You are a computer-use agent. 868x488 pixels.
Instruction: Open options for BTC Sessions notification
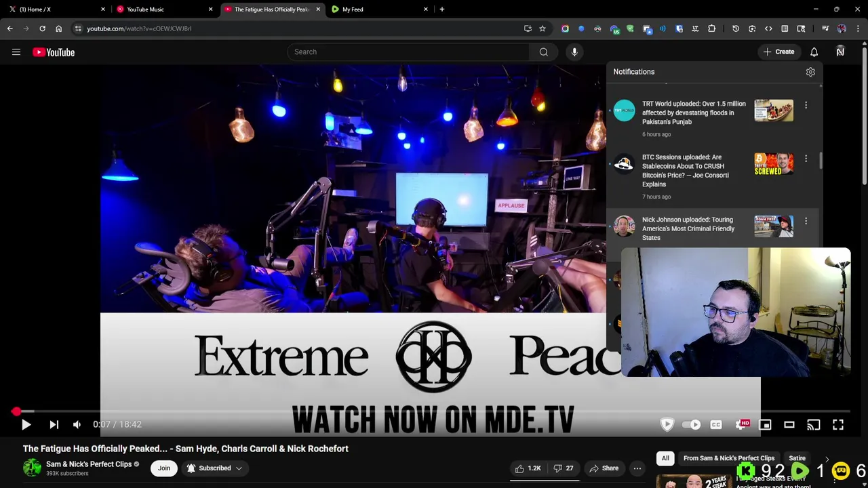pyautogui.click(x=806, y=159)
